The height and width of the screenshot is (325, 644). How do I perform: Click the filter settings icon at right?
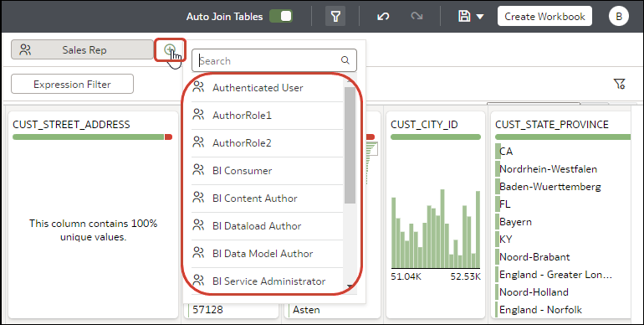[620, 84]
